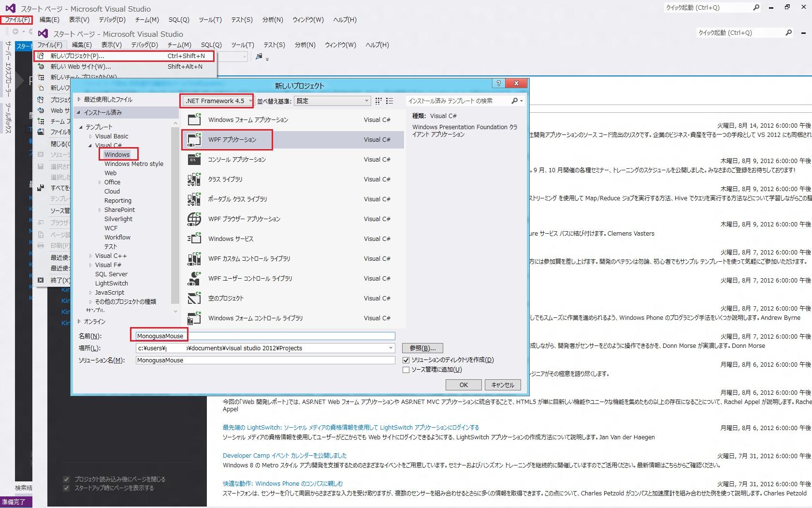This screenshot has width=812, height=508.
Task: Select Windows Metro style tree item
Action: (x=134, y=164)
